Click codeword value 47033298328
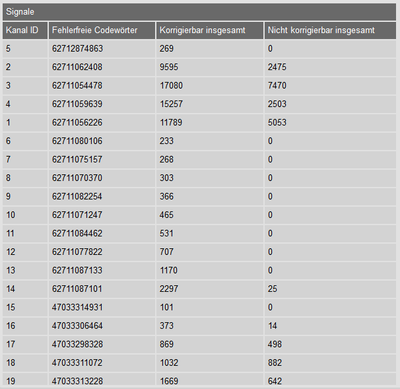Image resolution: width=400 pixels, height=389 pixels. pyautogui.click(x=77, y=344)
